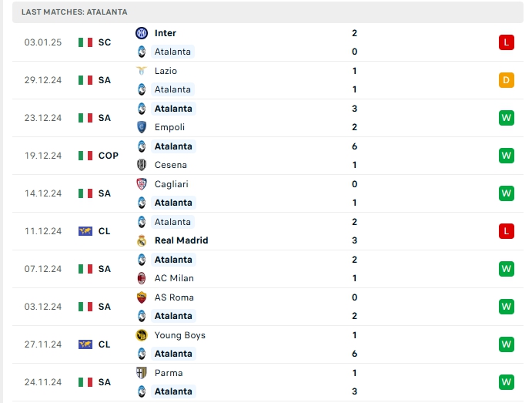Select the CL competition label on 11.12.24
The height and width of the screenshot is (403, 532).
pyautogui.click(x=104, y=231)
